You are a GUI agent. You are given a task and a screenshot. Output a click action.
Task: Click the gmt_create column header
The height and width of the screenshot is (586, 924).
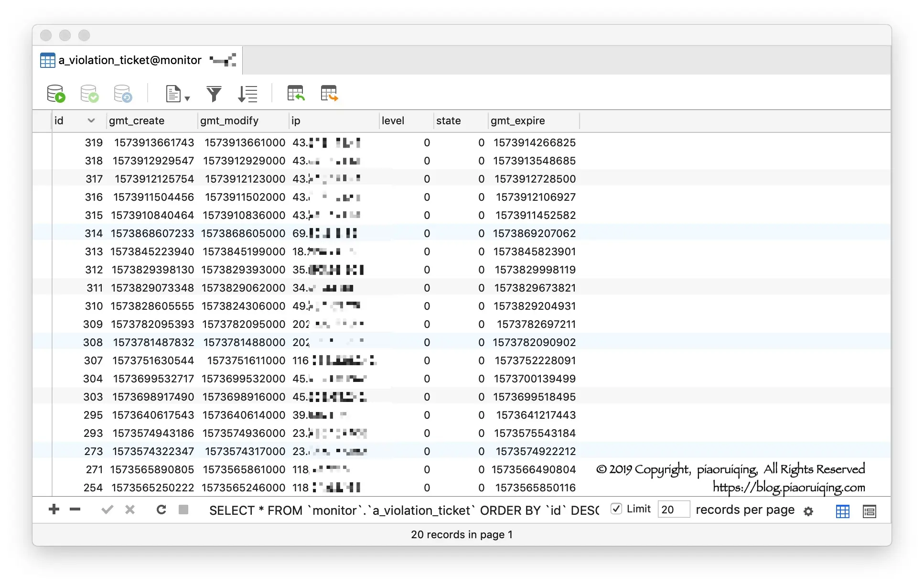[151, 121]
